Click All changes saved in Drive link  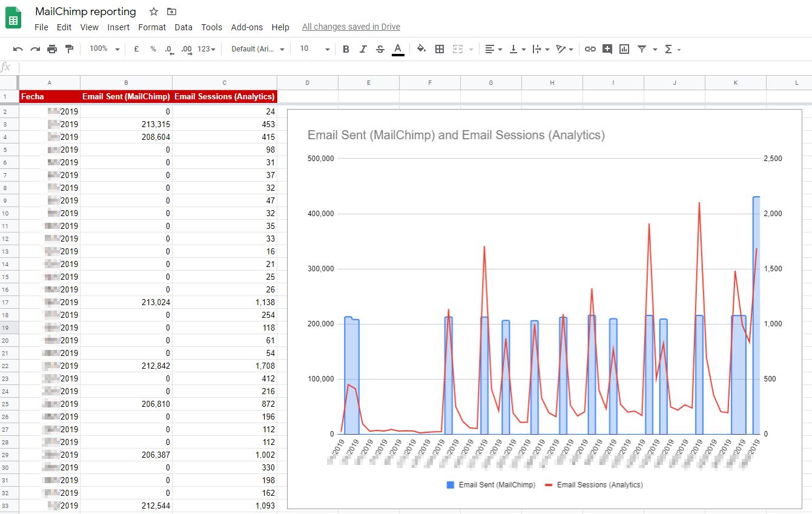coord(351,27)
